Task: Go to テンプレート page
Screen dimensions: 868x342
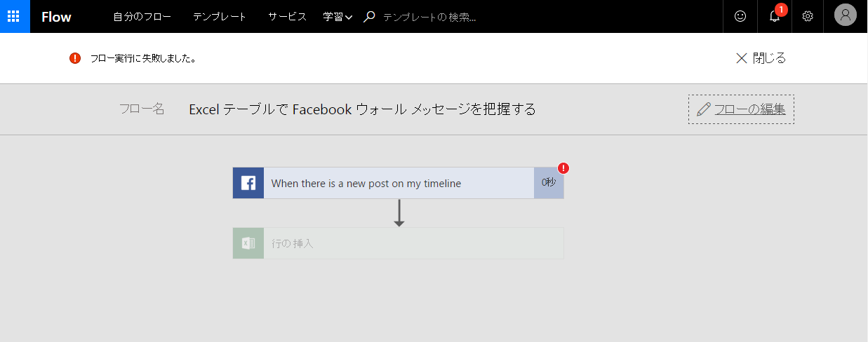Action: (220, 17)
